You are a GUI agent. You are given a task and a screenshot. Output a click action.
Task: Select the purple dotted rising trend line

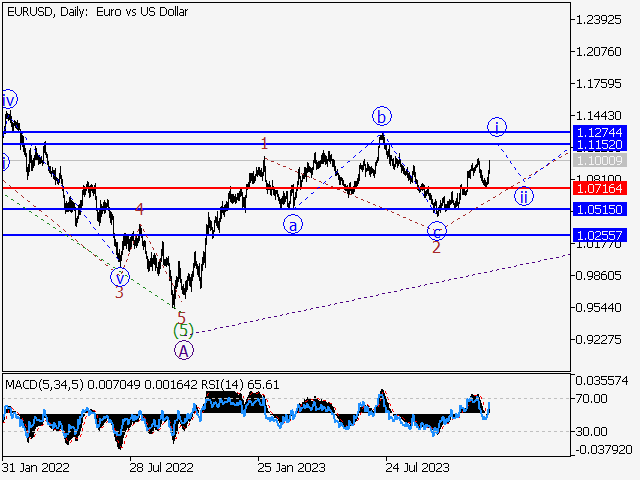(x=380, y=294)
